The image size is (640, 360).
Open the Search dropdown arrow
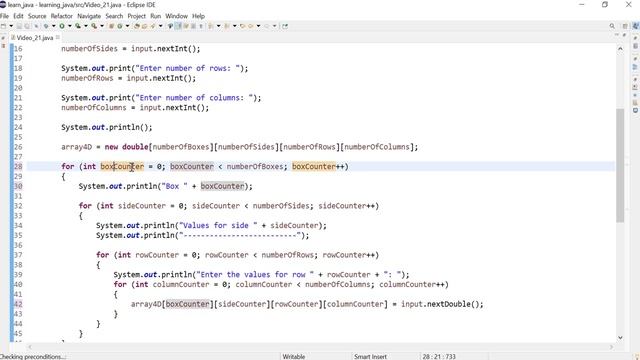(x=160, y=26)
